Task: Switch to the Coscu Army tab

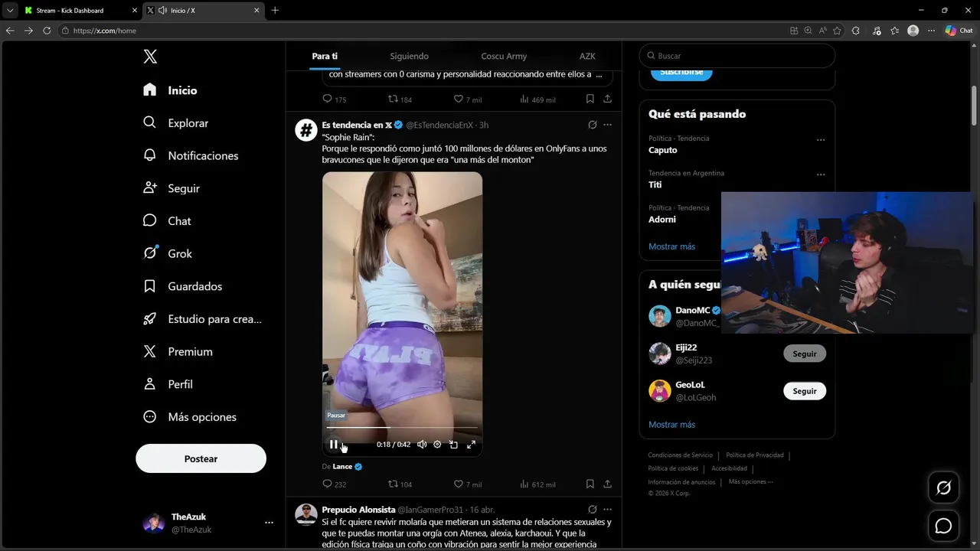Action: click(x=504, y=56)
